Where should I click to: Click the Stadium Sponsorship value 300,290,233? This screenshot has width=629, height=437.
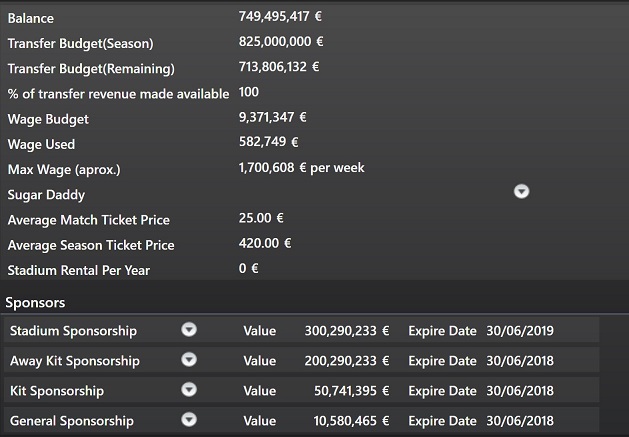(x=346, y=330)
